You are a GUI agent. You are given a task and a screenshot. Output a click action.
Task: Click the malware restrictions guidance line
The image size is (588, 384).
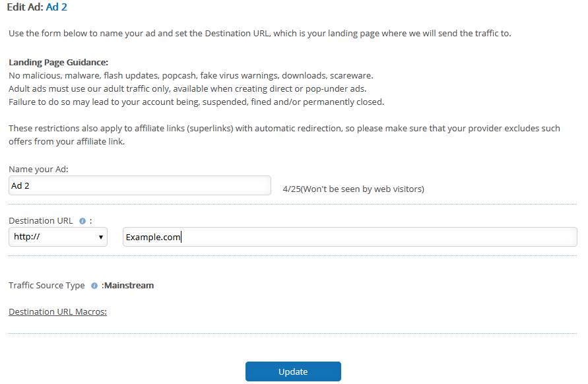[x=191, y=76]
